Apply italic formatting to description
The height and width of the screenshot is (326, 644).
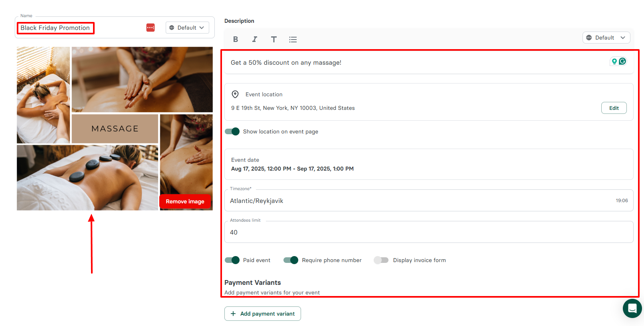point(254,39)
